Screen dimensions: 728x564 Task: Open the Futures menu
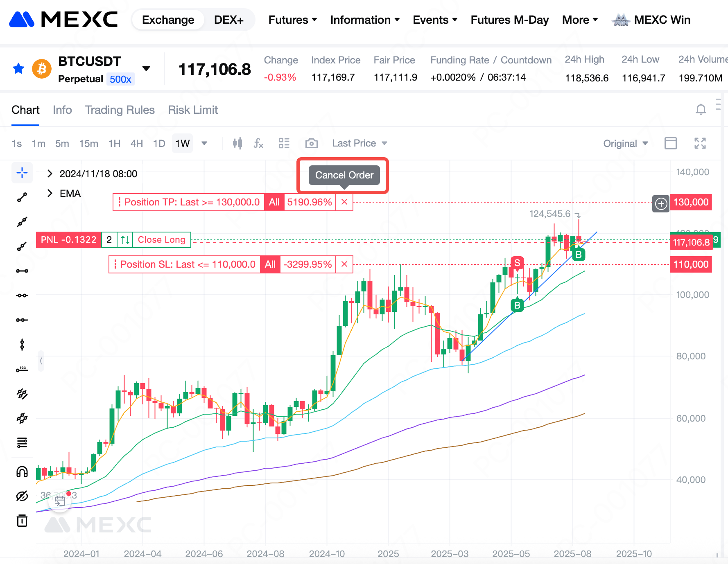pyautogui.click(x=292, y=20)
